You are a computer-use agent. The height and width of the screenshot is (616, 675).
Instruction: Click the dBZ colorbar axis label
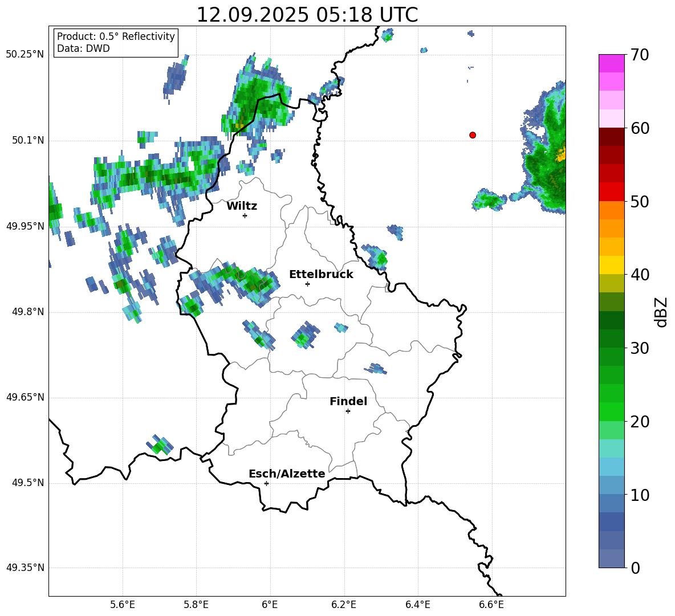[x=661, y=312]
